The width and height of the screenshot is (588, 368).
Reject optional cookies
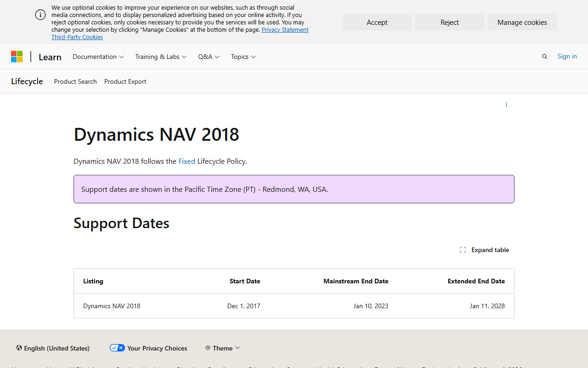point(450,22)
